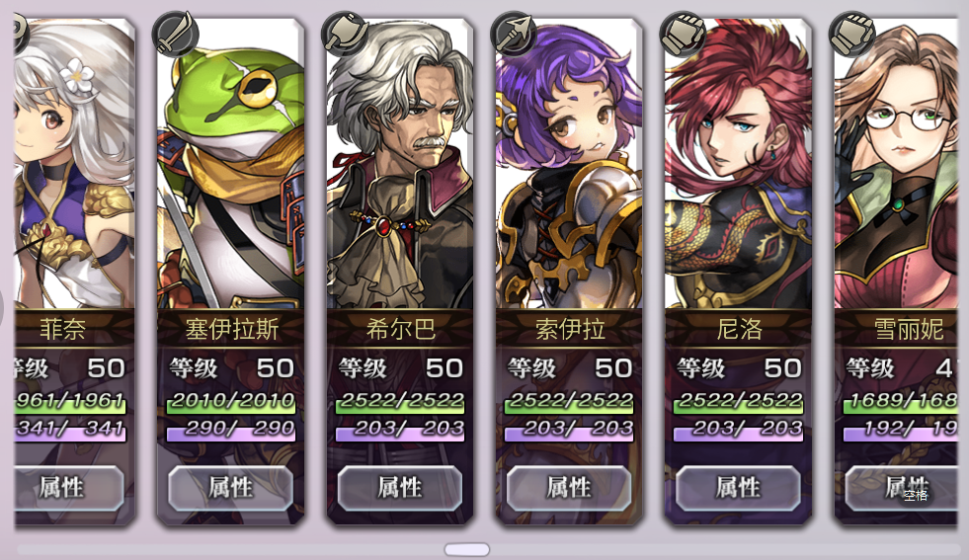Click the fist weapon icon on 尼洛 card
969x560 pixels.
[x=683, y=33]
